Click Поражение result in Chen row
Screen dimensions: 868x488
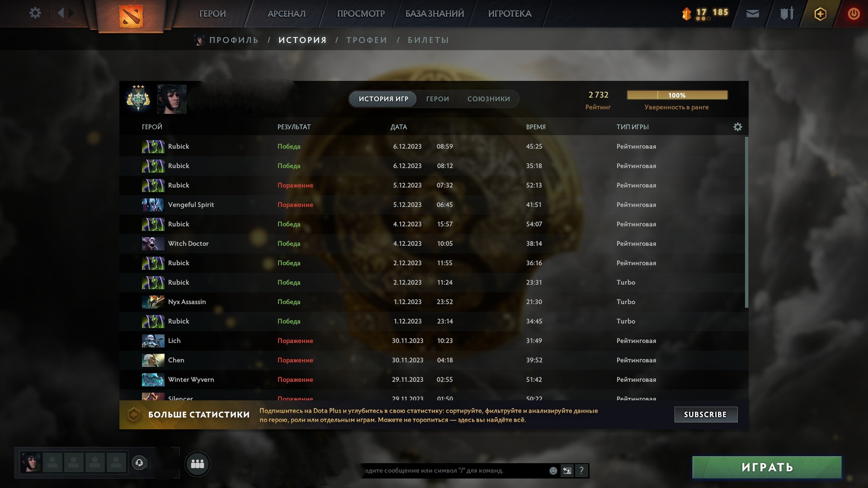tap(295, 360)
